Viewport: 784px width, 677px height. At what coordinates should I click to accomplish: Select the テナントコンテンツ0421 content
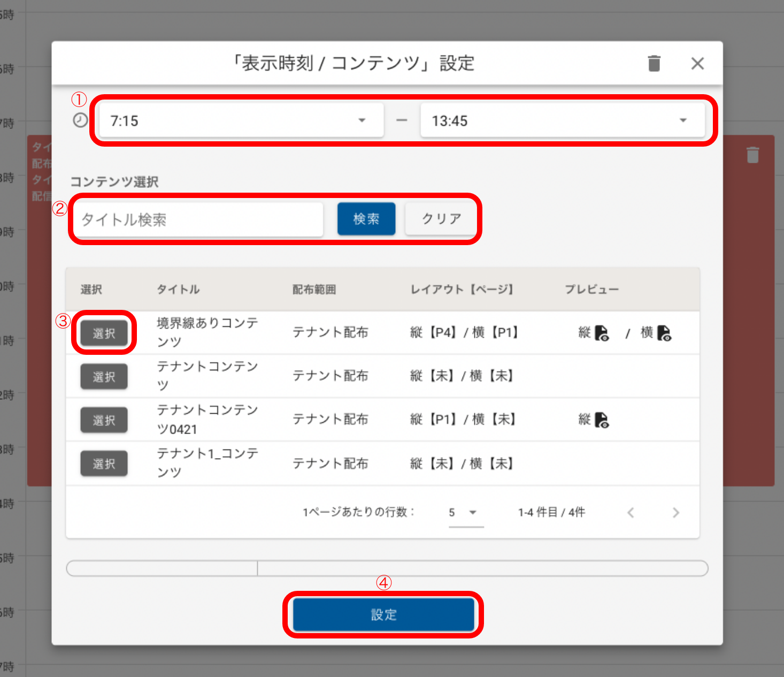104,420
